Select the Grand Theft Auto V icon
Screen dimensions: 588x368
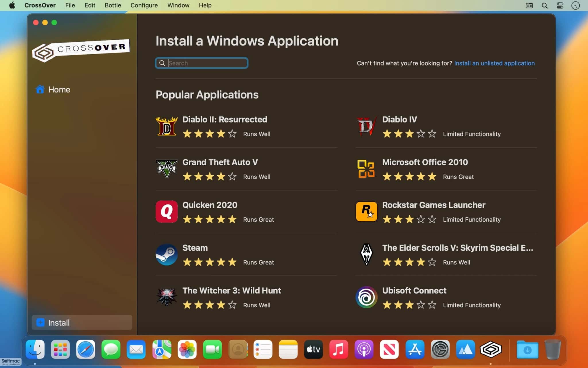[167, 168]
